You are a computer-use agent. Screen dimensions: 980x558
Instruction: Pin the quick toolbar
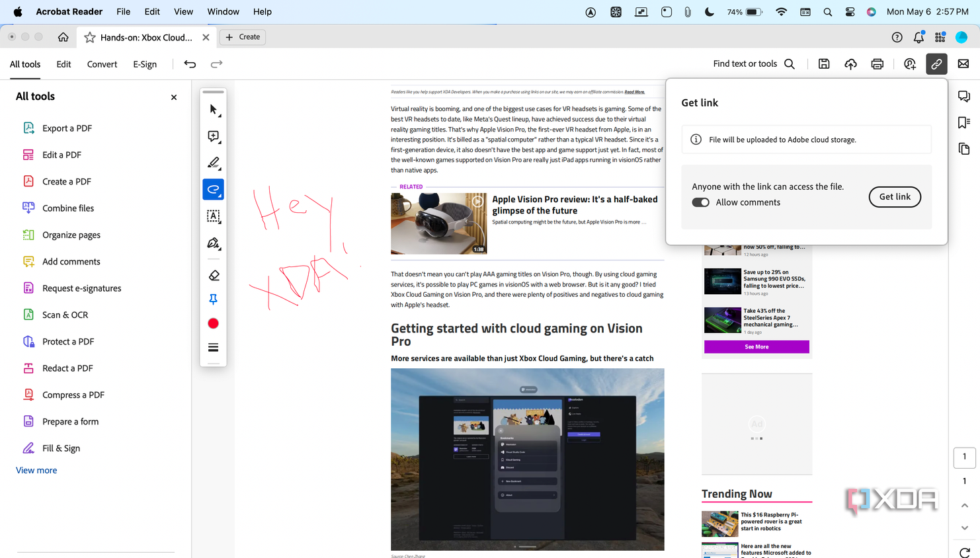(213, 299)
